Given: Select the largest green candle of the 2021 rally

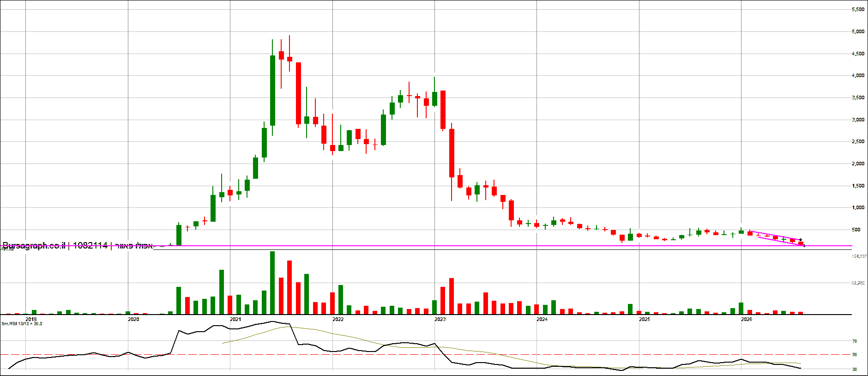Looking at the screenshot, I should (272, 91).
